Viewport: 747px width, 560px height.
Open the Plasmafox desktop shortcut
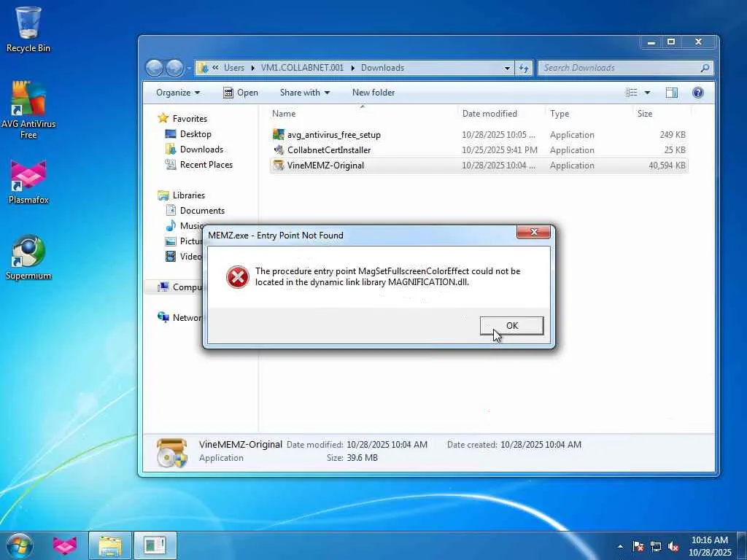[x=28, y=182]
